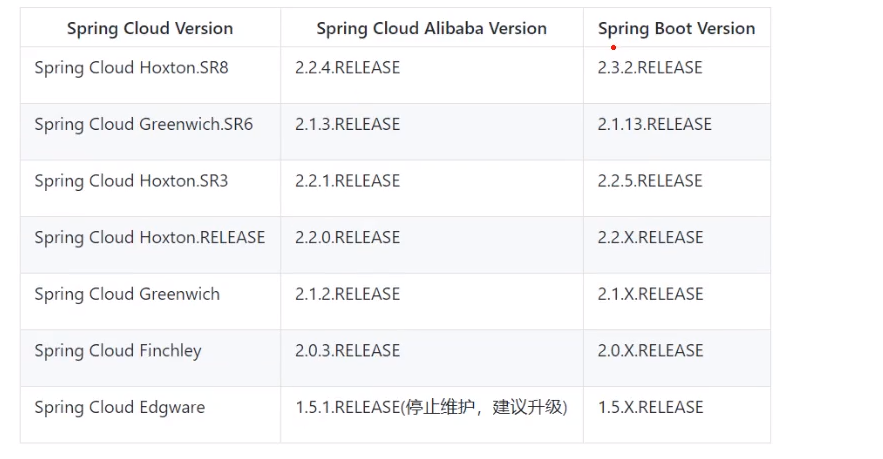Select the 2.2.X.RELEASE cell

coord(676,245)
